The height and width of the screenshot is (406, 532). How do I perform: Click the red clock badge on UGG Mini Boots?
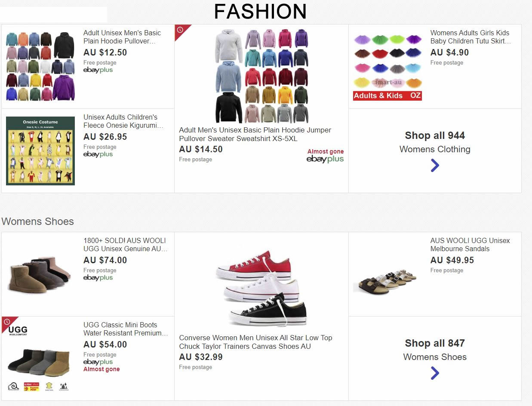[7, 322]
